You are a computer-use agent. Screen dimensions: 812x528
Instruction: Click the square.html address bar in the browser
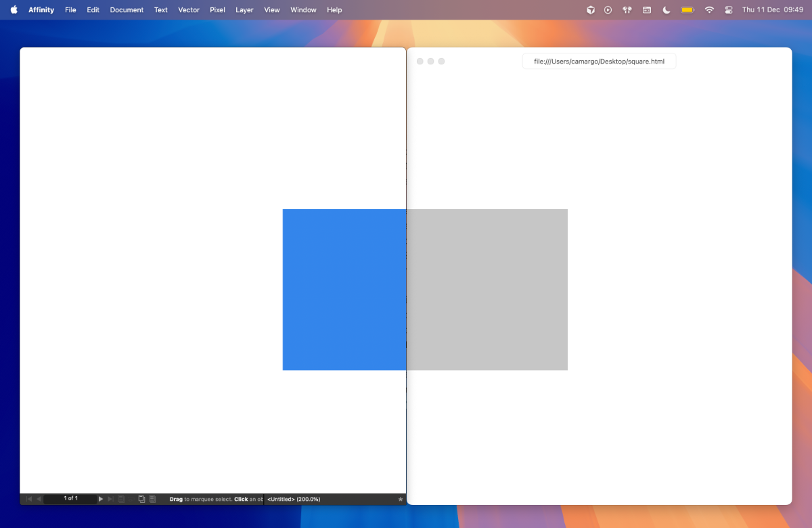click(x=598, y=61)
